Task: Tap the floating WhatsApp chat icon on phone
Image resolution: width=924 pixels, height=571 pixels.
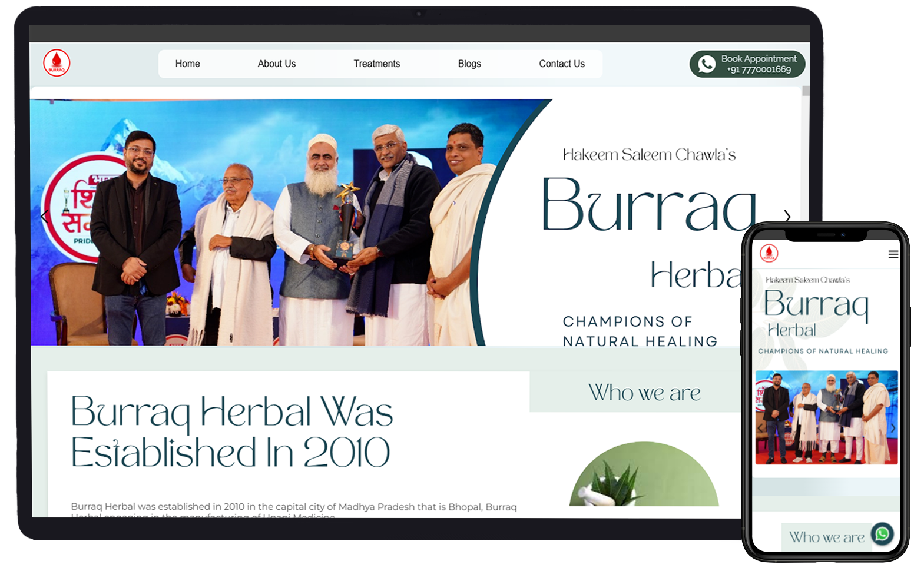Action: click(882, 534)
